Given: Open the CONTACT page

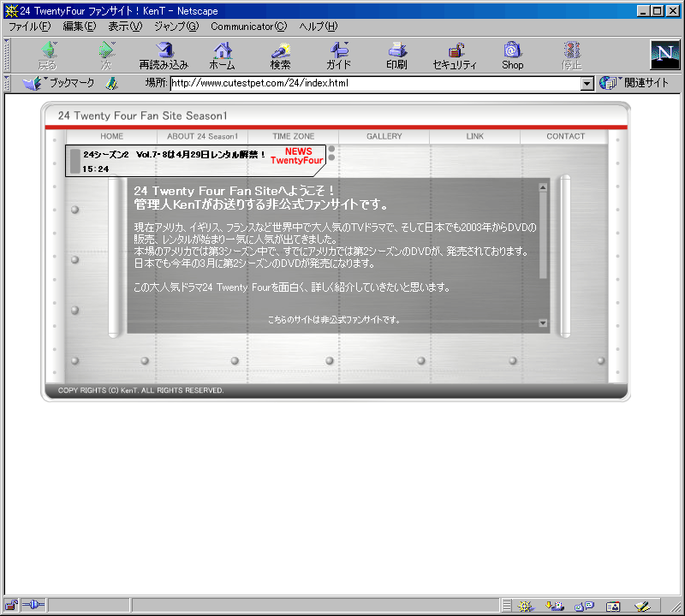Looking at the screenshot, I should (x=566, y=136).
